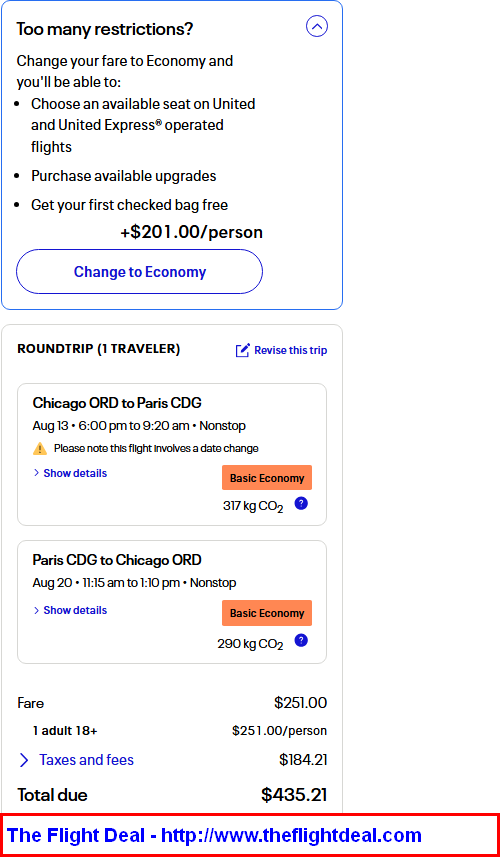Click the chevron beside the Aug 20 Show details
The height and width of the screenshot is (857, 500).
[x=37, y=610]
